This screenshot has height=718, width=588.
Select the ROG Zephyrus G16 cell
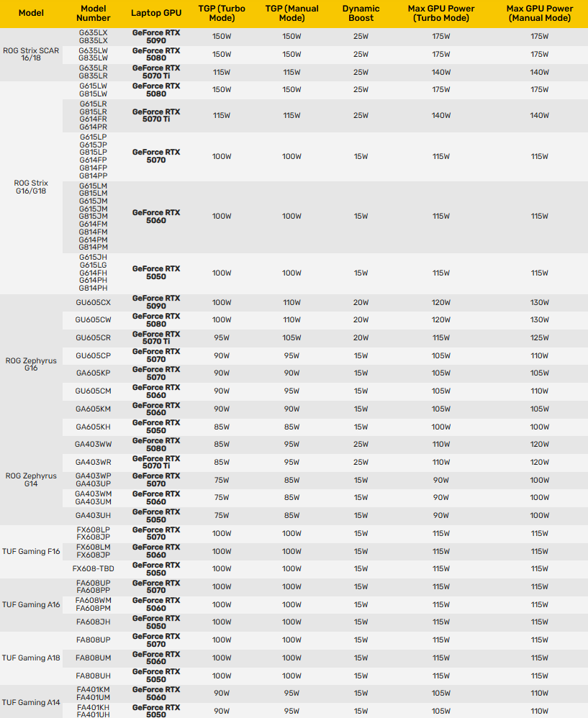point(31,365)
